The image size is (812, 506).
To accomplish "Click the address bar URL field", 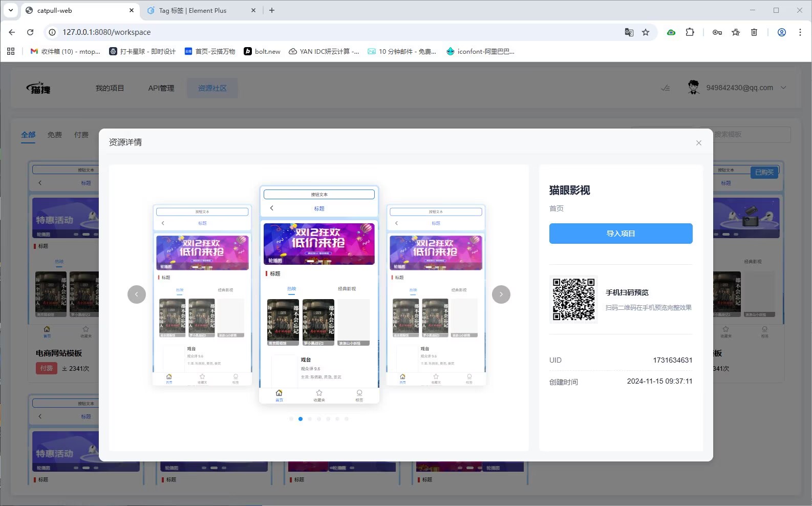I will (307, 32).
